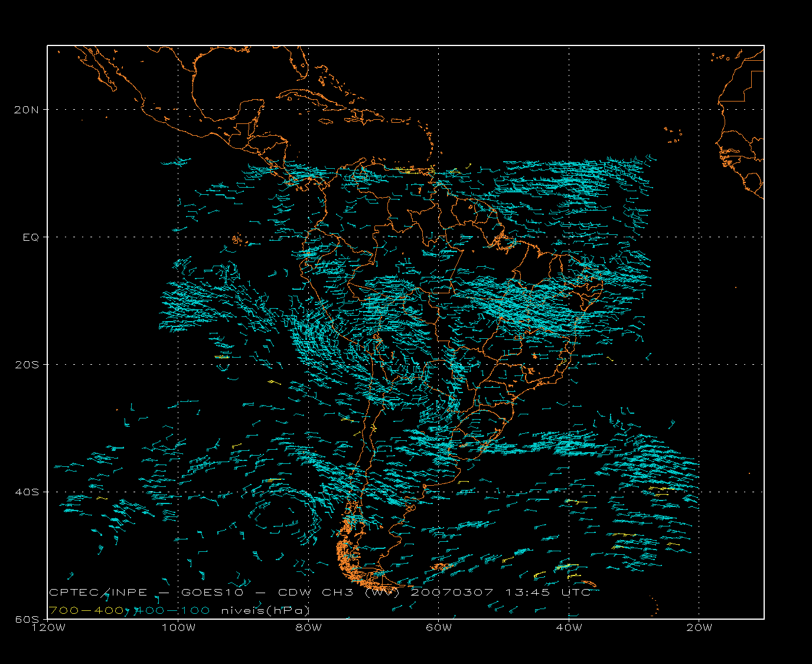Screen dimensions: 812x664
Task: Click the yellow 700-400 legend entry
Action: [x=87, y=610]
